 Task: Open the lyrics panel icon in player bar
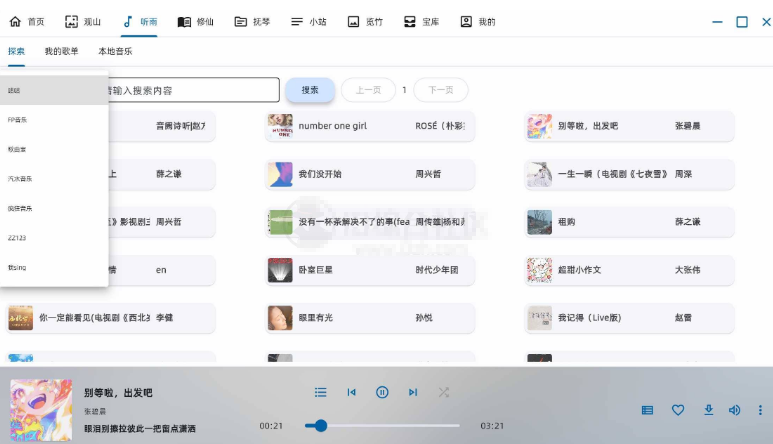tap(647, 410)
